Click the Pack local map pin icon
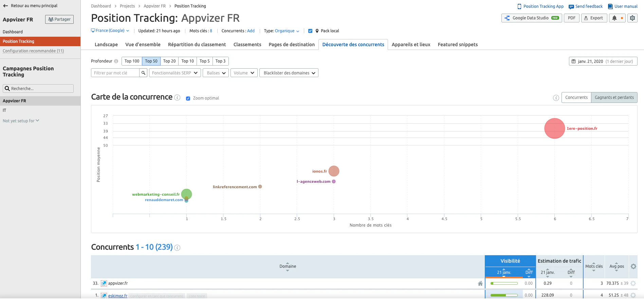The height and width of the screenshot is (299, 644). (x=317, y=31)
